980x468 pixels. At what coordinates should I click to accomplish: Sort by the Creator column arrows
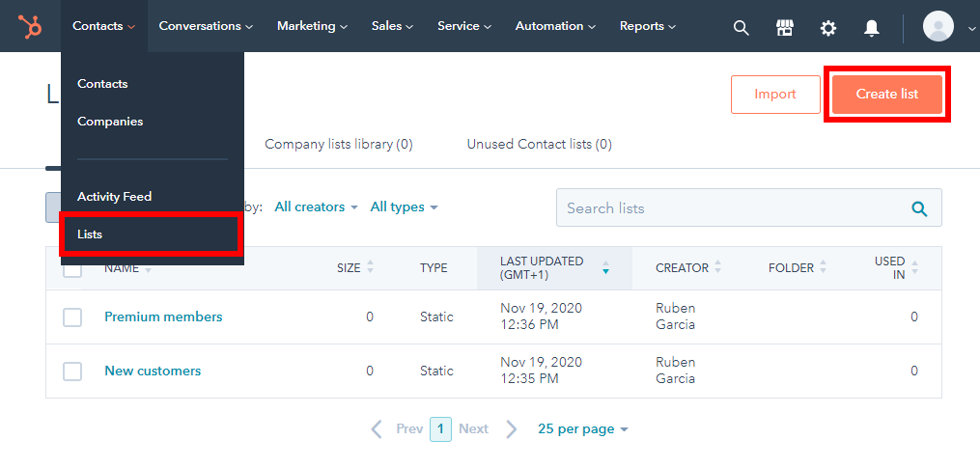point(717,267)
